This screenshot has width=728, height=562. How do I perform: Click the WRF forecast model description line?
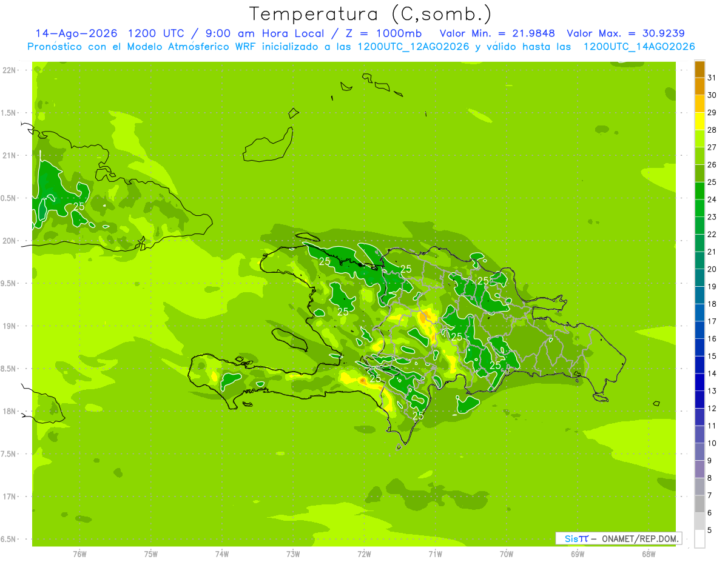361,47
